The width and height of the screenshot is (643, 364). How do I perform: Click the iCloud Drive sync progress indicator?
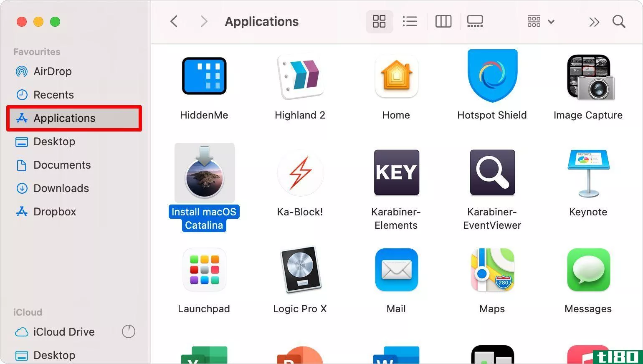[129, 332]
